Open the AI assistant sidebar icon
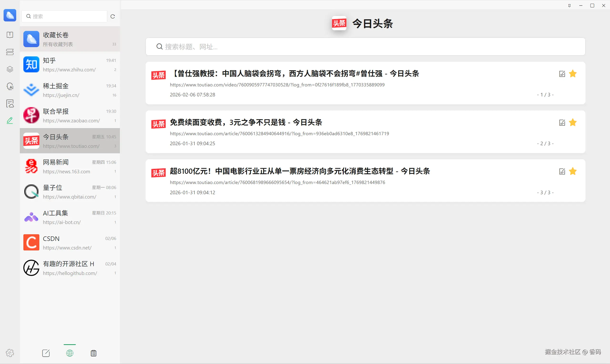 click(10, 86)
